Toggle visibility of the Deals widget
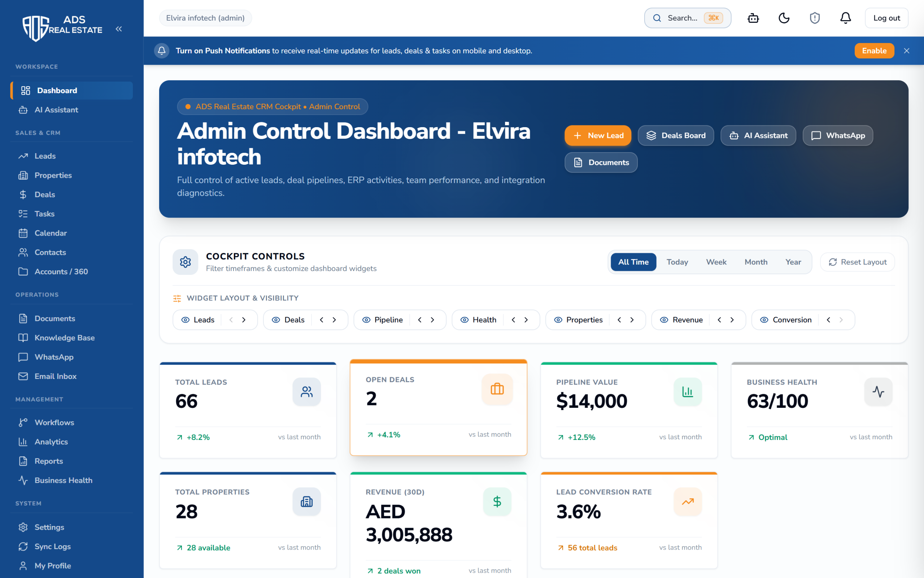Image resolution: width=924 pixels, height=578 pixels. (x=276, y=320)
